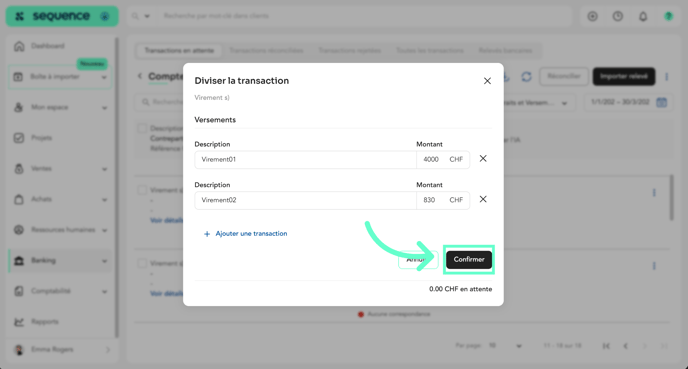The width and height of the screenshot is (688, 369).
Task: Open the date range calendar icon
Action: point(661,102)
